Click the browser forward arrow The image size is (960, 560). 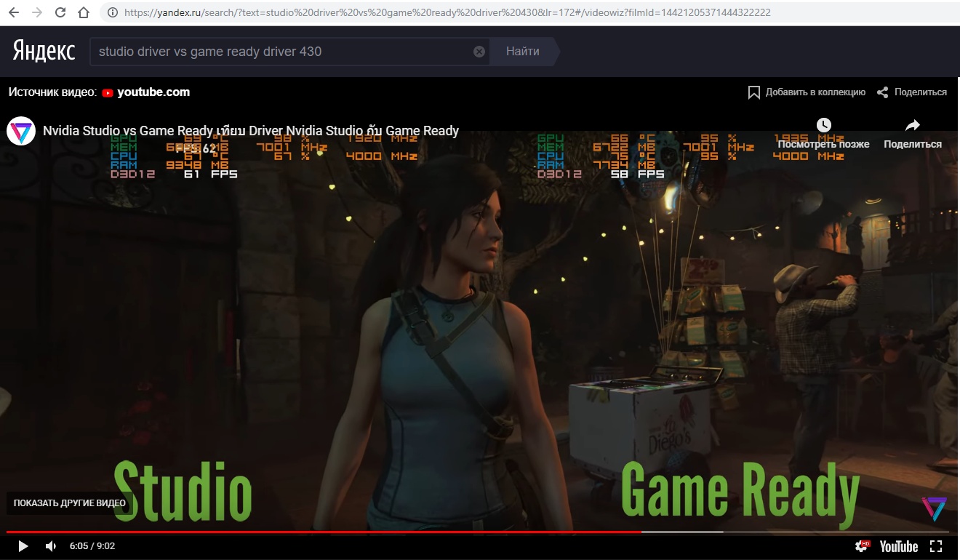pos(37,12)
